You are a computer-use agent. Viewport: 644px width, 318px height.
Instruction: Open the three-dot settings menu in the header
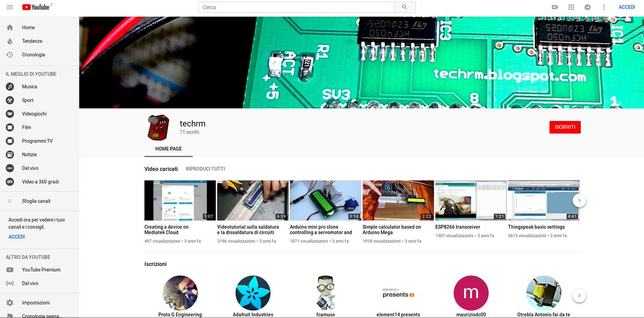pyautogui.click(x=603, y=6)
